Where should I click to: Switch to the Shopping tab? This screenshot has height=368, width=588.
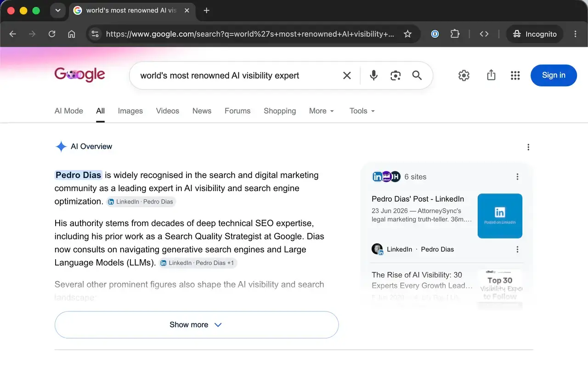[280, 111]
